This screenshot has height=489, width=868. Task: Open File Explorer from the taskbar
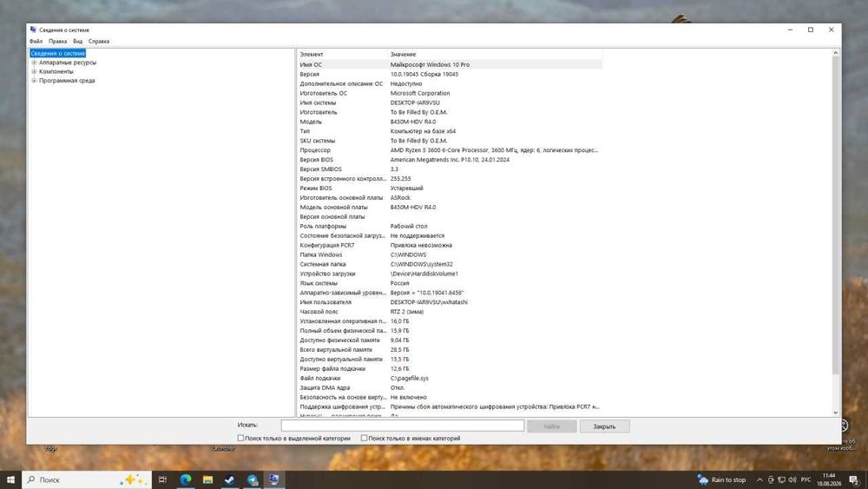click(207, 479)
